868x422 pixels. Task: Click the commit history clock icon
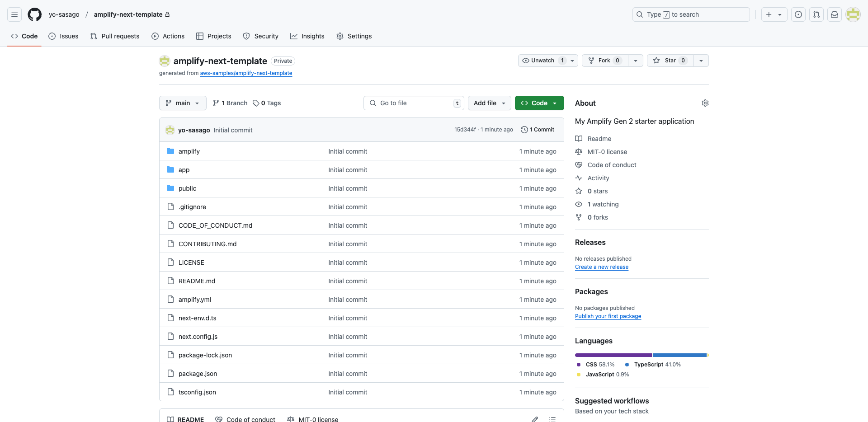pyautogui.click(x=524, y=130)
